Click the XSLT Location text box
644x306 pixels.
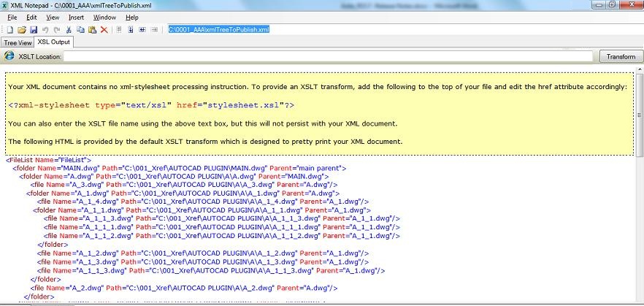[x=329, y=56]
